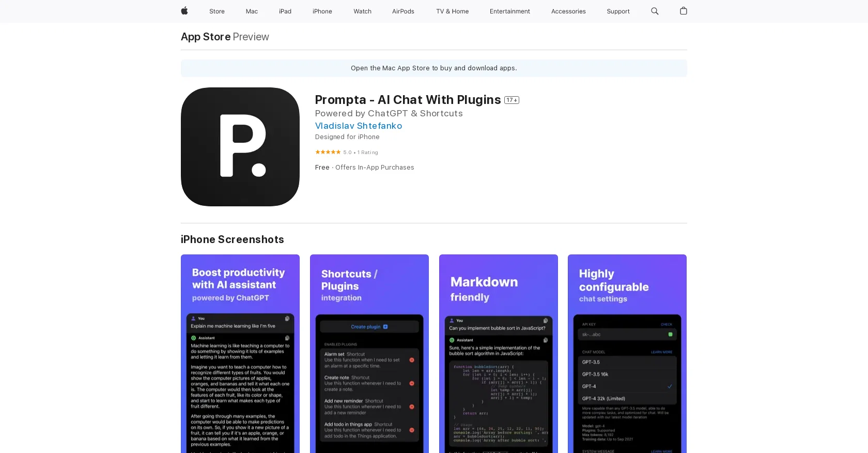Click the '1 Rating' count text
Image resolution: width=868 pixels, height=453 pixels.
(368, 153)
